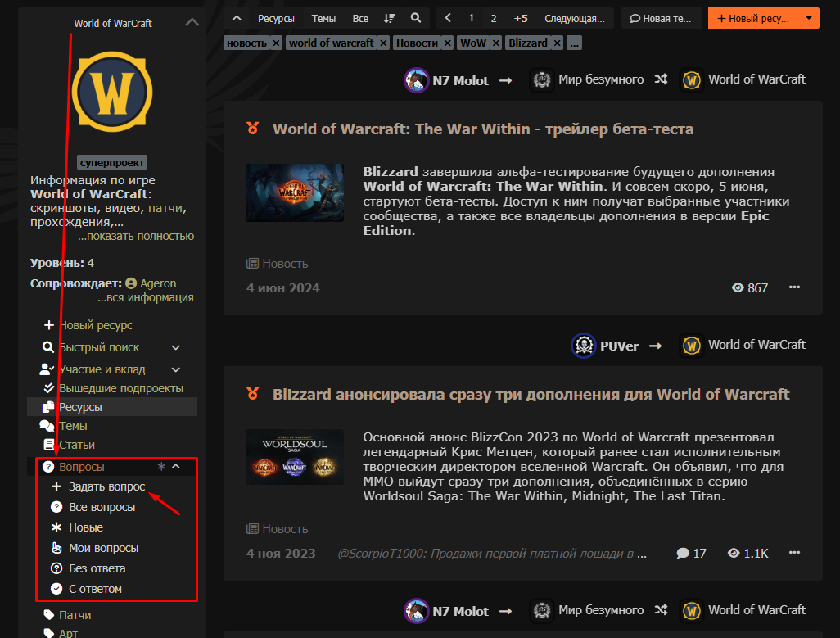Image resolution: width=840 pixels, height=638 pixels.
Task: Open PUVer author profile
Action: point(619,346)
